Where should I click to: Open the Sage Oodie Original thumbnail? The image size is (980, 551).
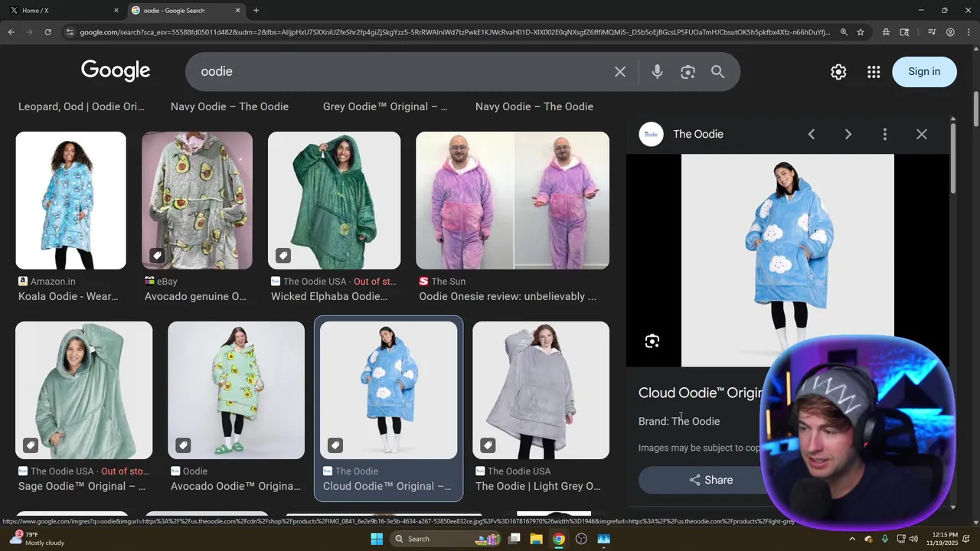[84, 390]
